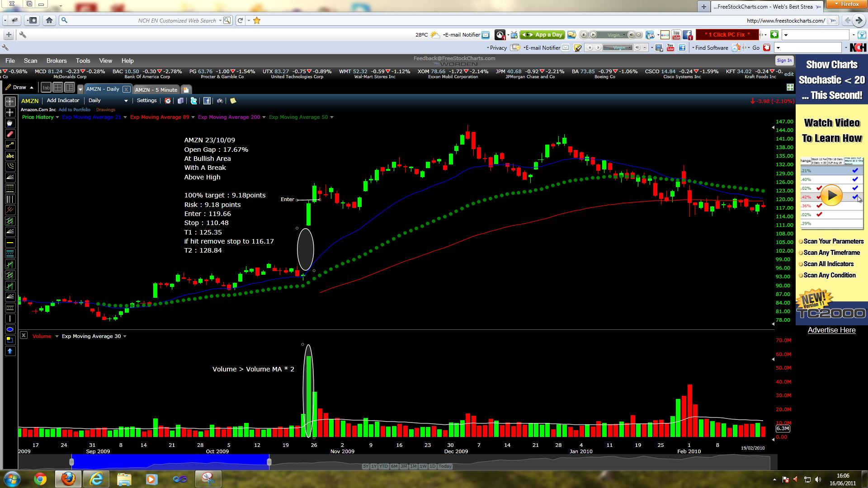Click the blue selected range in timeline navigator
868x488 pixels.
pos(170,462)
